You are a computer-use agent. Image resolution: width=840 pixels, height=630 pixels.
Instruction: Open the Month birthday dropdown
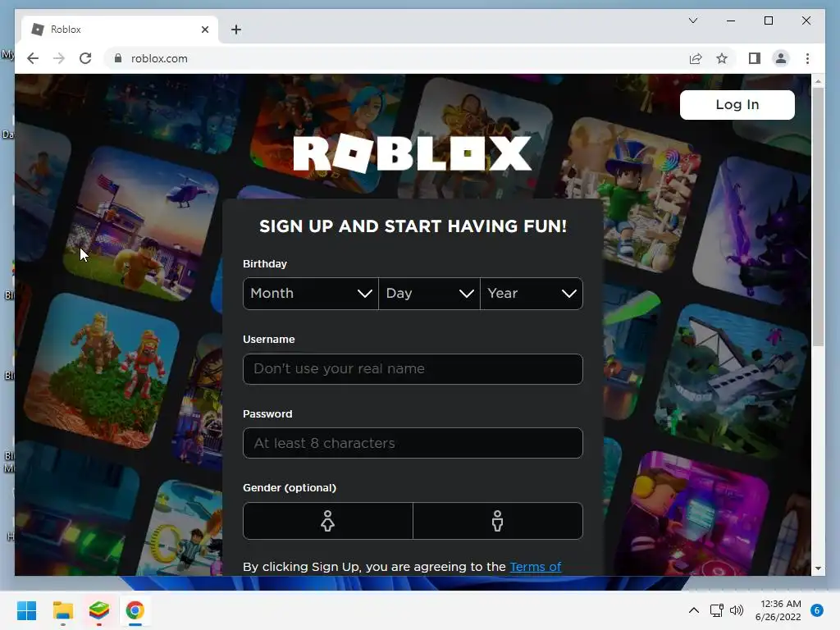click(311, 294)
